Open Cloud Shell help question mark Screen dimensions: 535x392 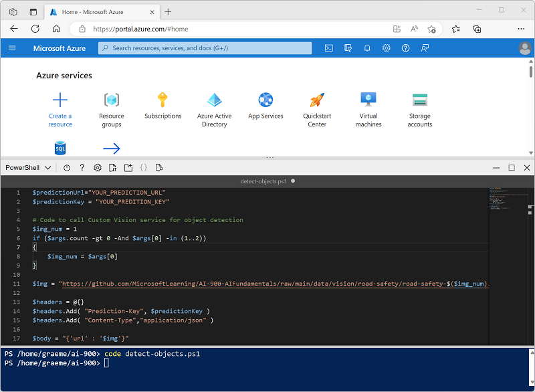[82, 167]
